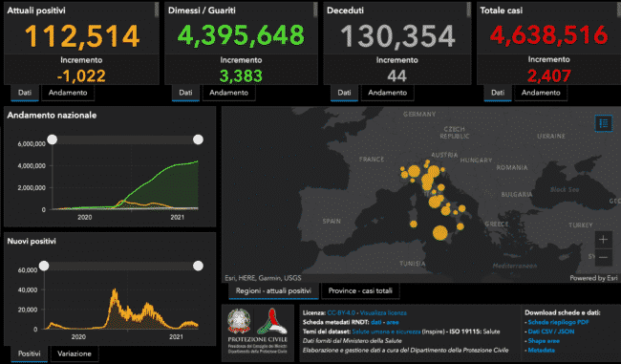
Task: Open the map legend icon
Action: coord(604,123)
